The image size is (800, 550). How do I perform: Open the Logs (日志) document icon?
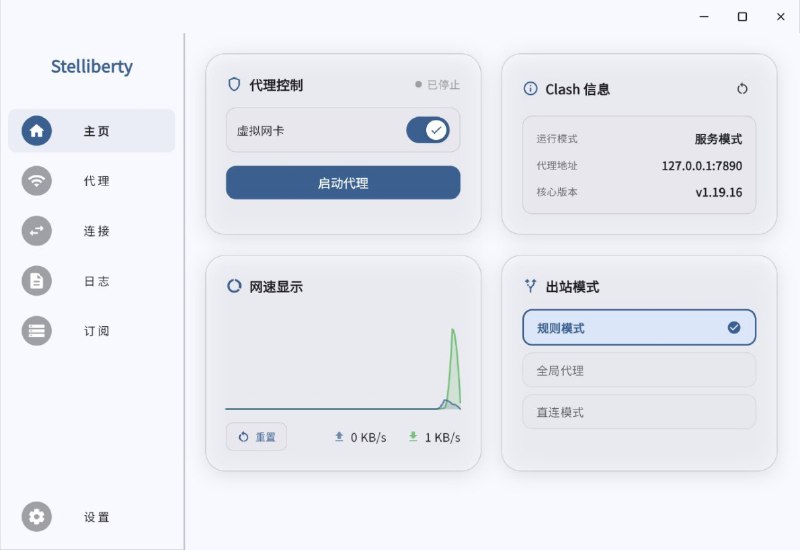37,281
